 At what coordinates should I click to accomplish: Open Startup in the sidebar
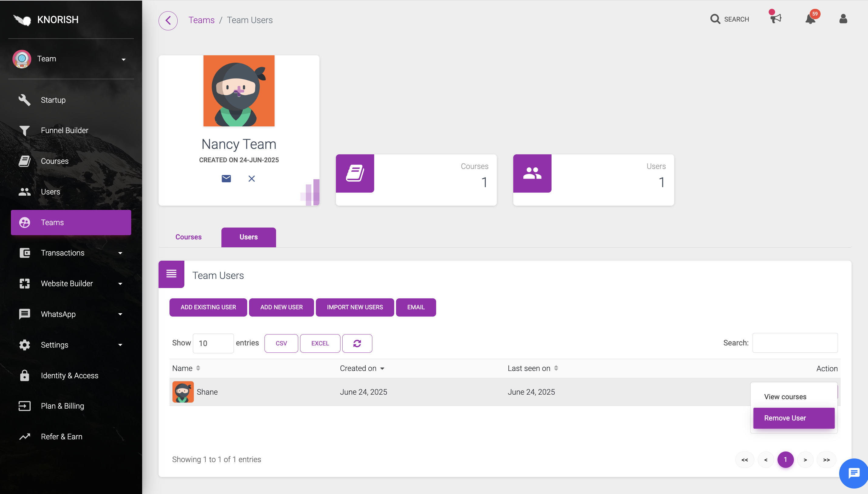point(71,100)
